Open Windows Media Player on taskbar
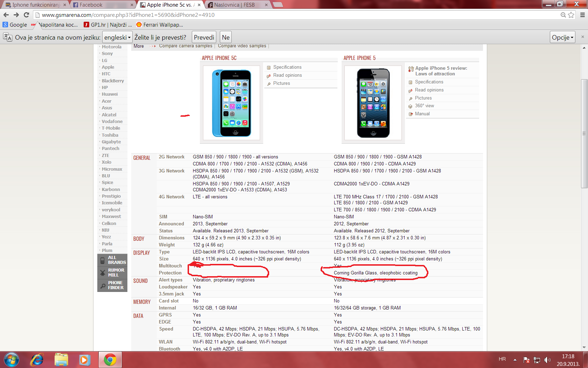The image size is (588, 368). point(85,360)
